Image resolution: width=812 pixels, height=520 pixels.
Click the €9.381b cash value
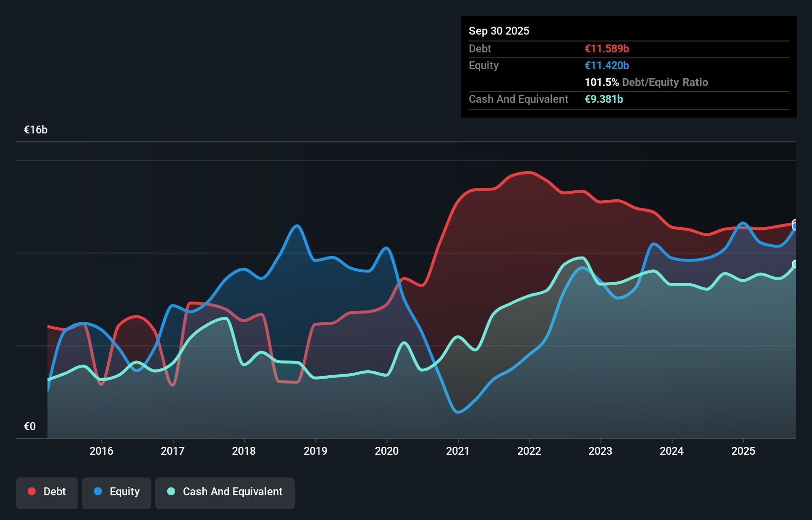(604, 99)
